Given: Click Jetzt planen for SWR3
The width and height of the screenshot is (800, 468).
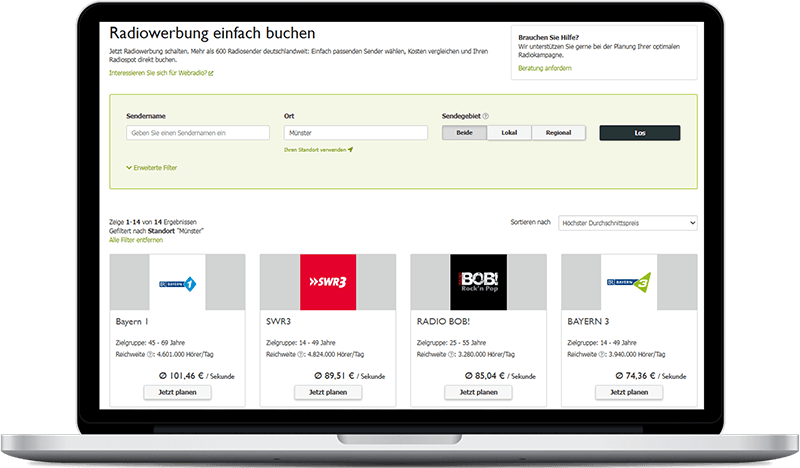Looking at the screenshot, I should coord(328,392).
